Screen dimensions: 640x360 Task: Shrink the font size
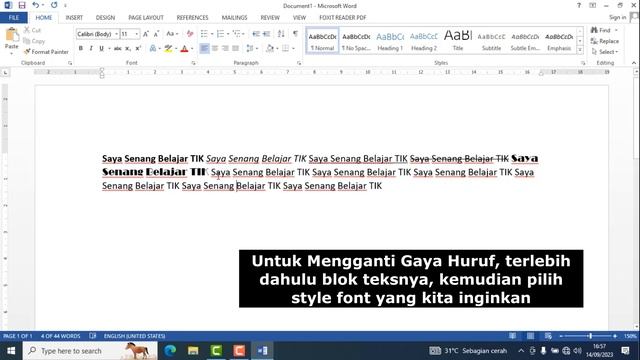[x=156, y=34]
